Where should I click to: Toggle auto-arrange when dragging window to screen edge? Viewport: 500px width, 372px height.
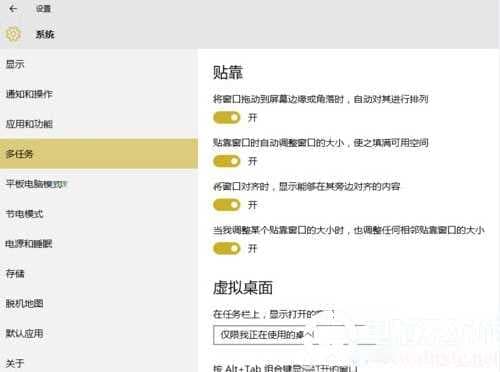pos(226,117)
